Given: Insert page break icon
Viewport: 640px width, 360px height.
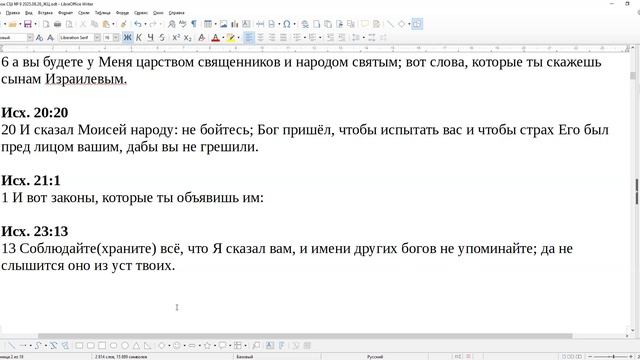Looking at the screenshot, I should 260,24.
